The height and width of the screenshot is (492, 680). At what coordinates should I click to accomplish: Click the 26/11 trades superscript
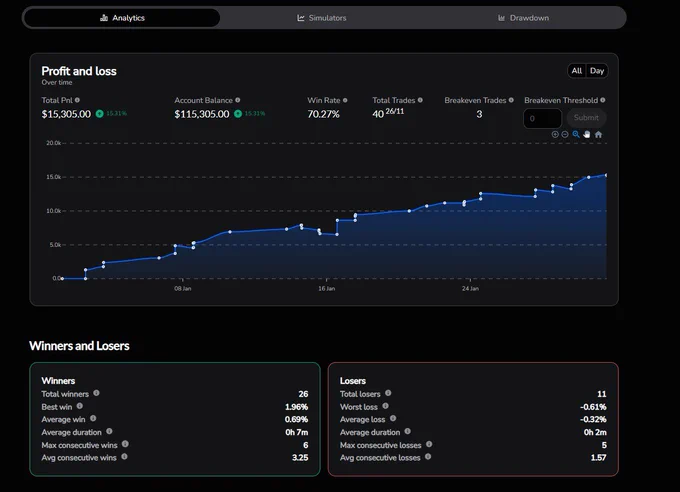[395, 111]
